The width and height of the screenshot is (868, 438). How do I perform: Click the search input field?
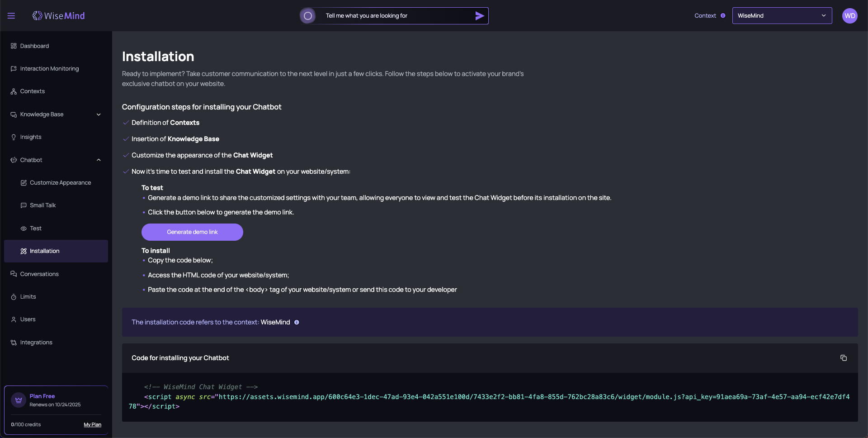[393, 16]
